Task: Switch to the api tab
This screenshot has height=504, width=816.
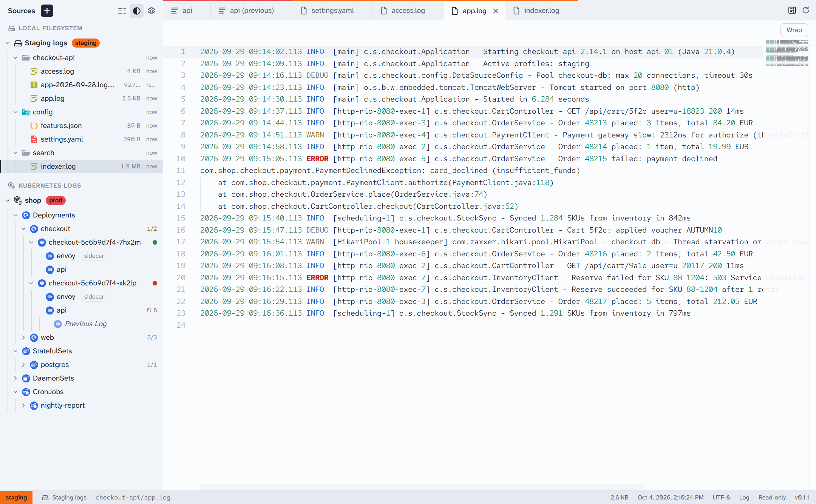Action: [x=187, y=11]
